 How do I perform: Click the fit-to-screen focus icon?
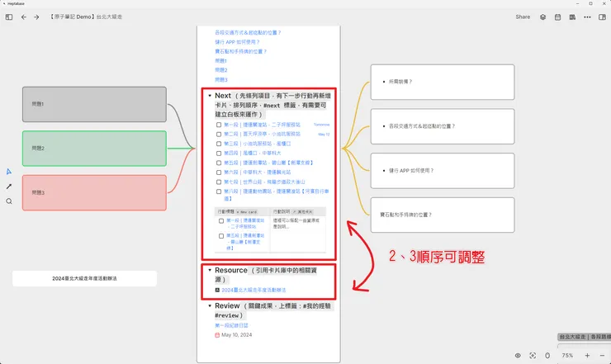533,356
